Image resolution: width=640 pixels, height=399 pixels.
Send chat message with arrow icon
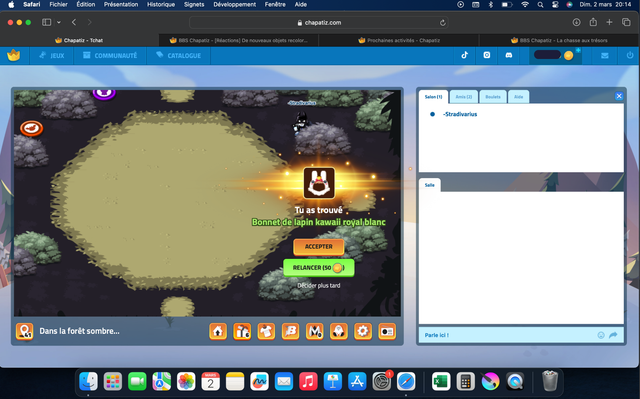tap(613, 335)
